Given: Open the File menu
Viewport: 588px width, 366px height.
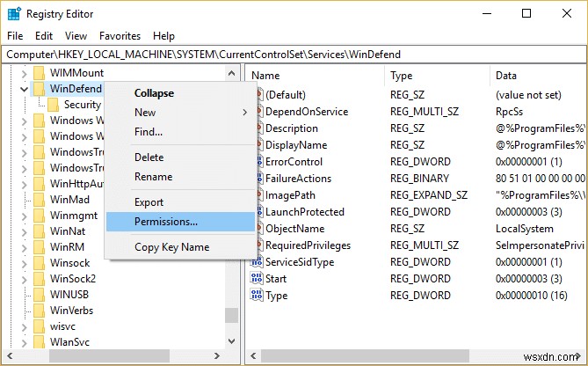Looking at the screenshot, I should point(15,36).
